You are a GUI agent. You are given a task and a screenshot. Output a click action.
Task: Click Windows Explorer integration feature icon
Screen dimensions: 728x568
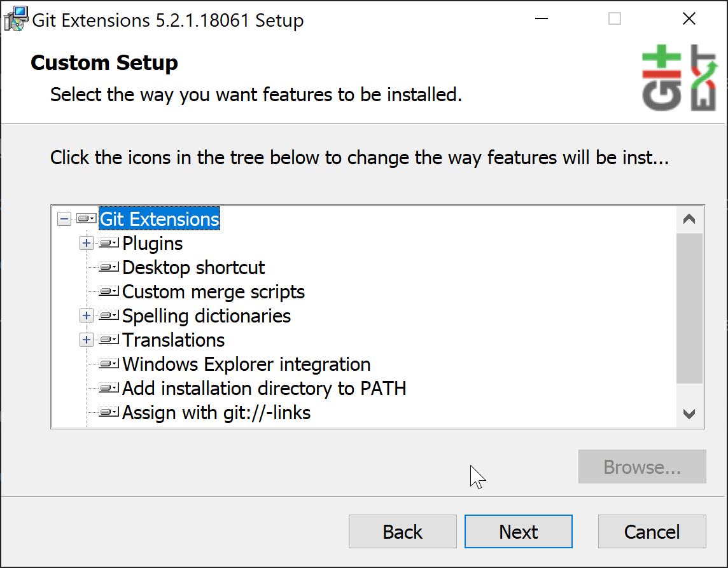click(109, 364)
